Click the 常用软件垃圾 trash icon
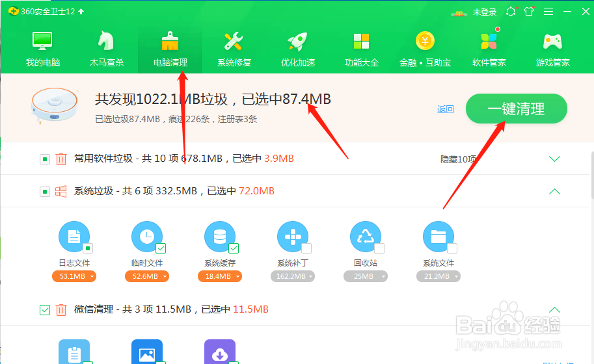 pyautogui.click(x=61, y=159)
